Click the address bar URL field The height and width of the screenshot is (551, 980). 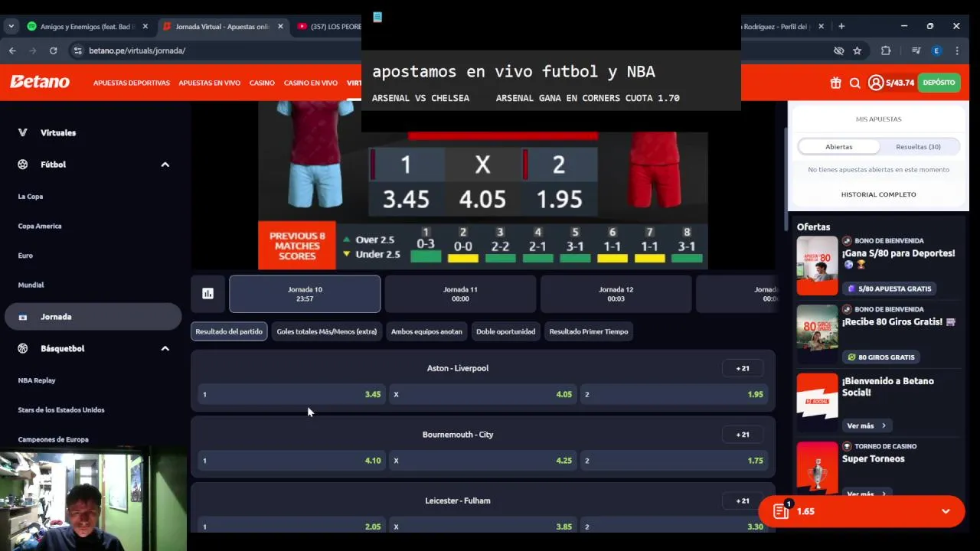pyautogui.click(x=452, y=51)
